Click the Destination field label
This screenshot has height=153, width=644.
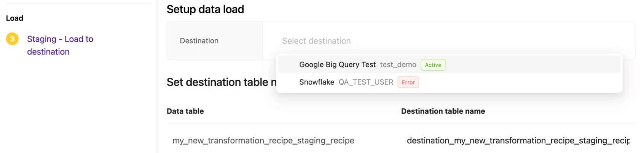tap(199, 41)
